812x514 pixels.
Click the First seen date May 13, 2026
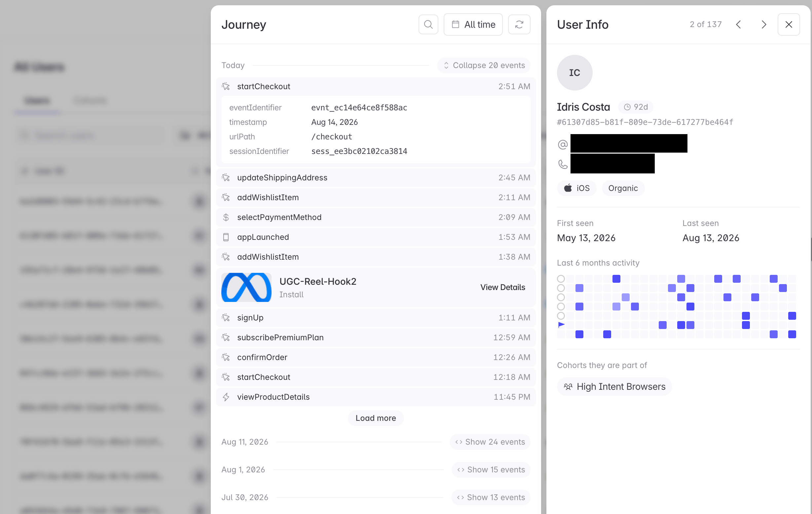(586, 238)
